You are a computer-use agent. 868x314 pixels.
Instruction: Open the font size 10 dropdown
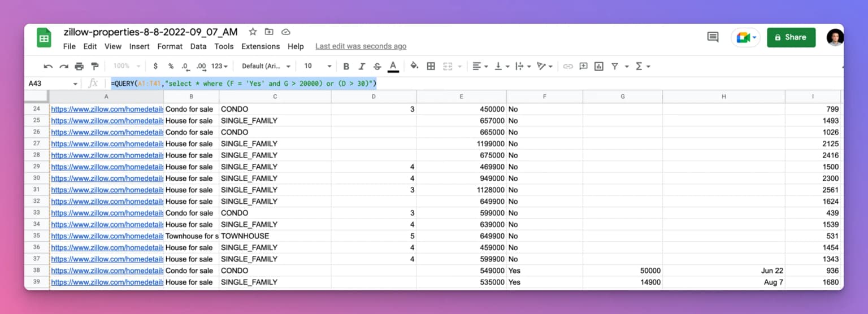click(318, 66)
